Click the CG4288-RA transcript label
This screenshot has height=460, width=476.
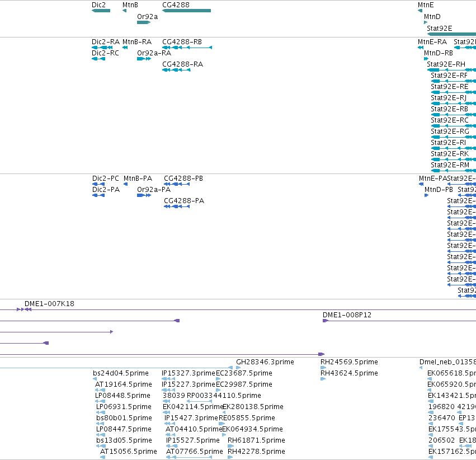coord(183,64)
